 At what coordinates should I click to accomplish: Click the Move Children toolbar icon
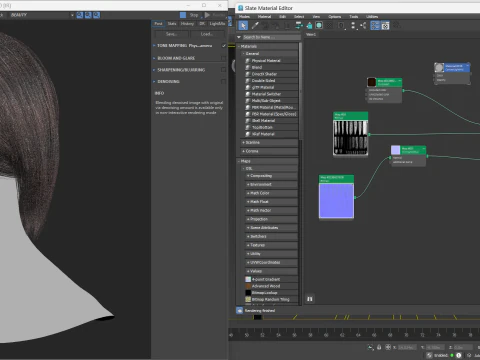coord(299,26)
